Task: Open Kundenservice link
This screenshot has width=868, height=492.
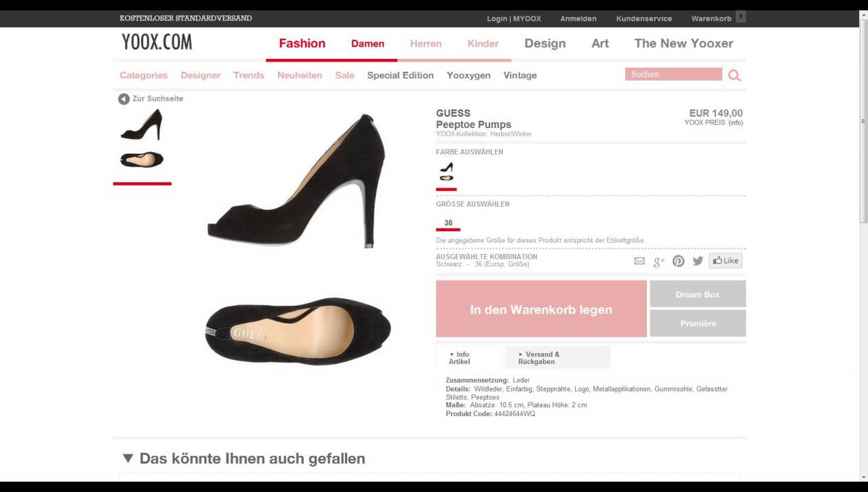Action: pos(644,19)
